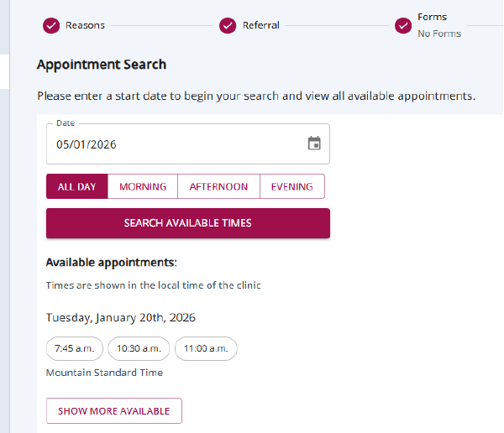504x433 pixels.
Task: Click the Tuesday, January 20th, 2026 date heading
Action: click(x=121, y=318)
